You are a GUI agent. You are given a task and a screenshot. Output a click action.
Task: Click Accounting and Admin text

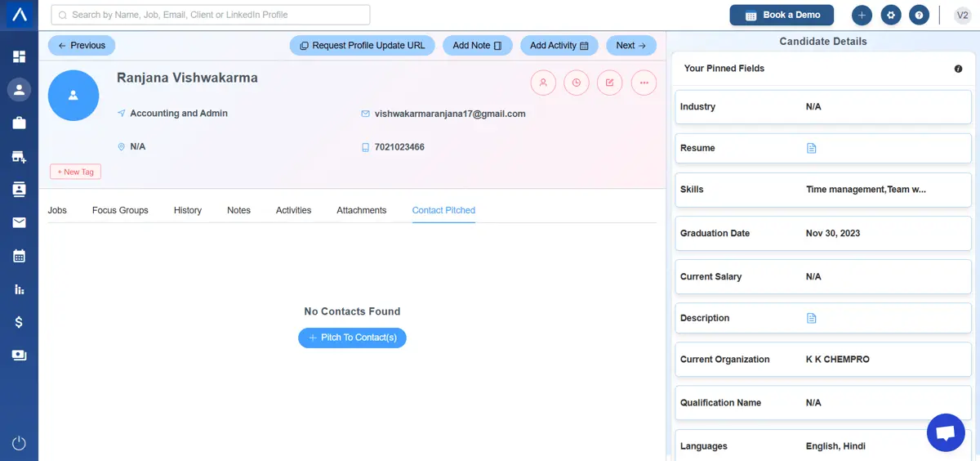point(179,114)
